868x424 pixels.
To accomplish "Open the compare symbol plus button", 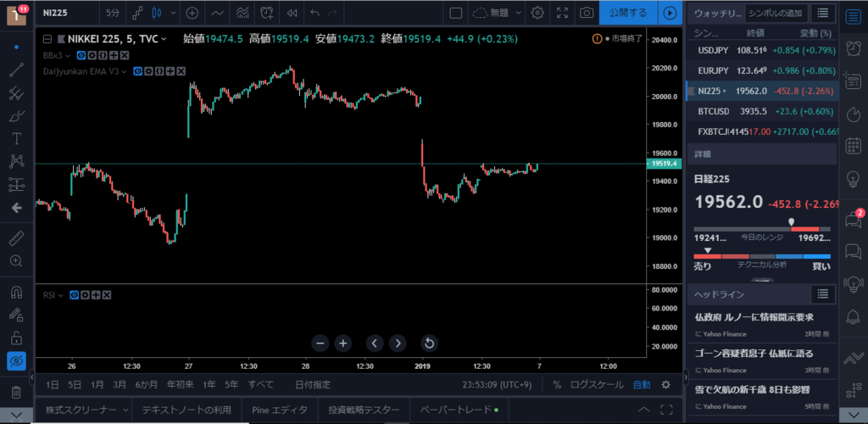I will (192, 13).
